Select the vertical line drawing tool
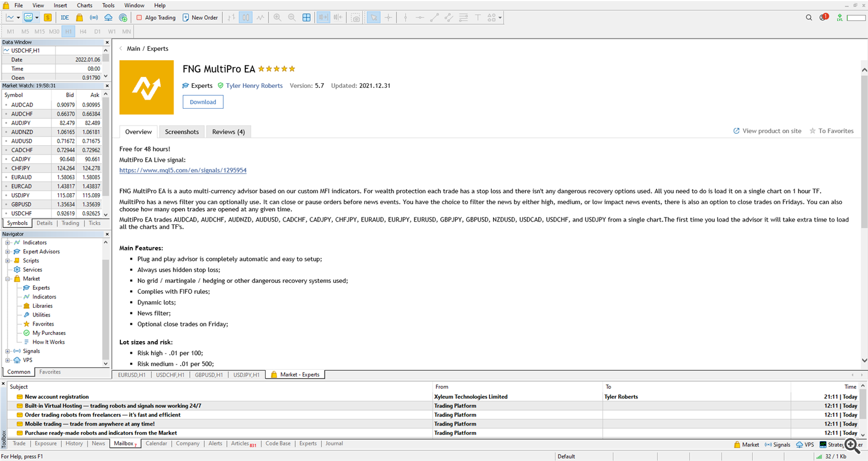This screenshot has height=461, width=868. click(x=406, y=17)
